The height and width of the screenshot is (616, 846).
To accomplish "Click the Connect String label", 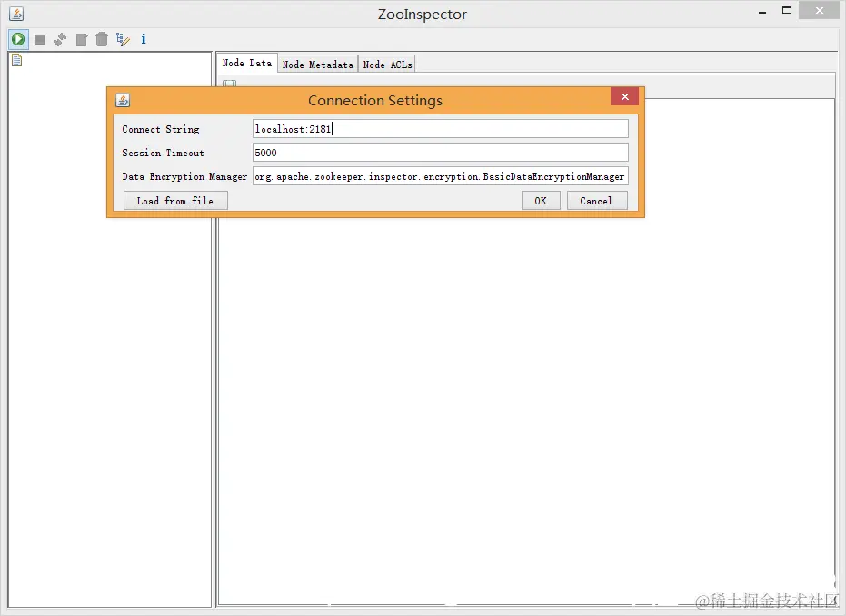I will pos(161,129).
